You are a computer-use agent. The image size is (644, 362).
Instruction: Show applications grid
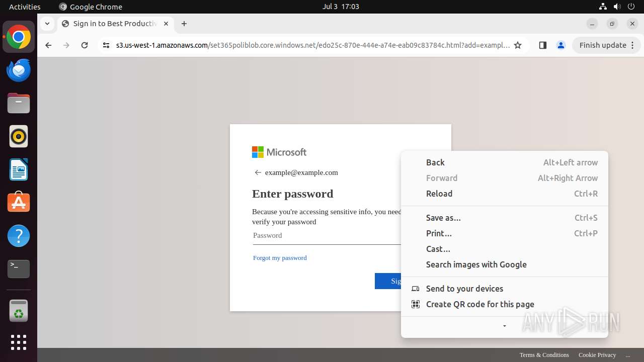pyautogui.click(x=19, y=342)
